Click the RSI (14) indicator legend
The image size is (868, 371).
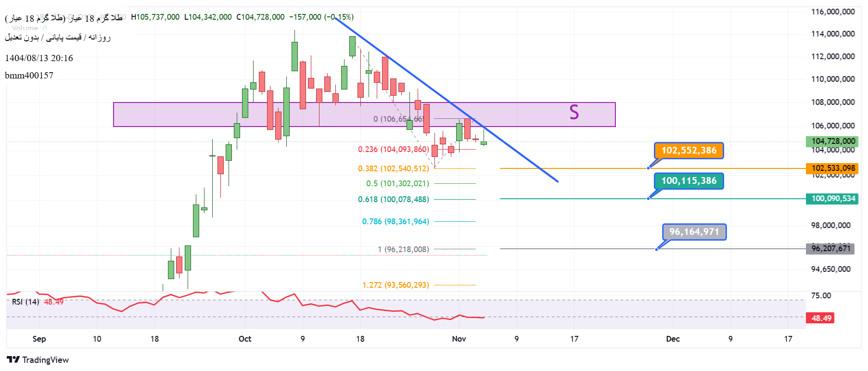coord(26,302)
